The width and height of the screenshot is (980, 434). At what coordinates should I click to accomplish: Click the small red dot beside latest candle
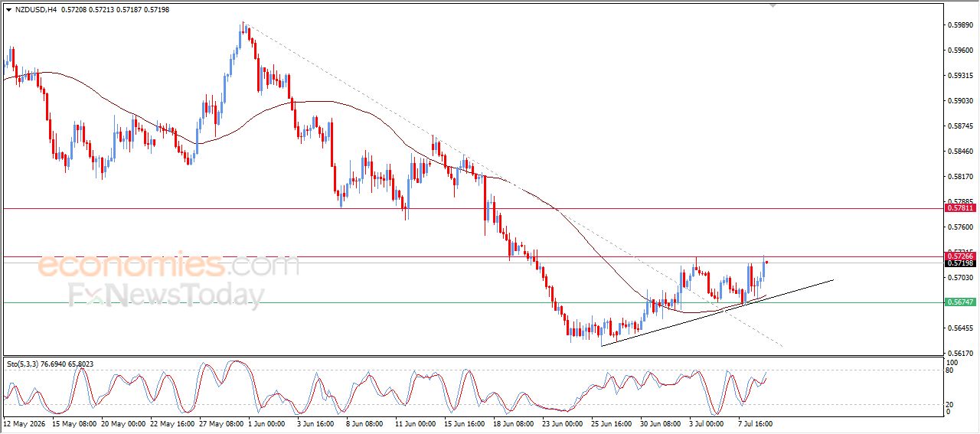[766, 263]
